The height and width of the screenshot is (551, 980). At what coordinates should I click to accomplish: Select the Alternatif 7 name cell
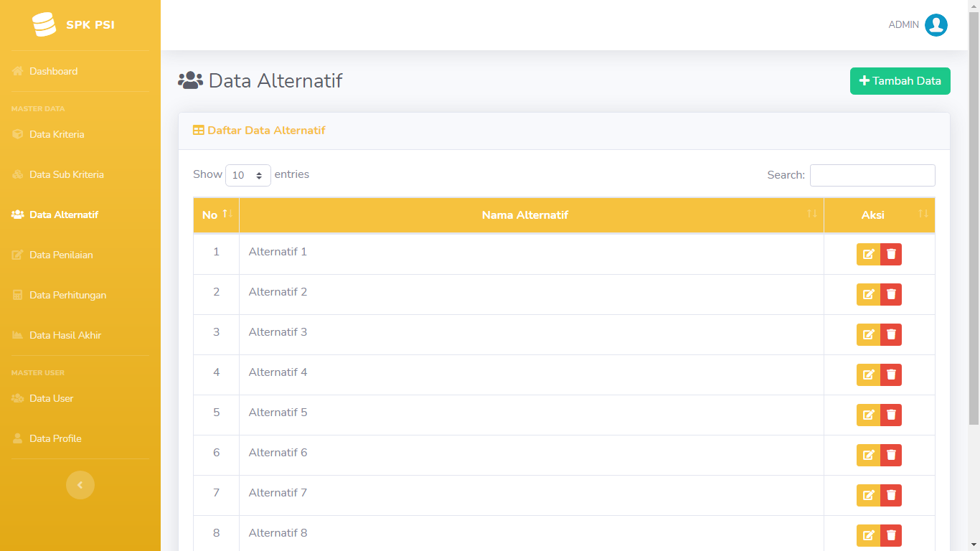point(532,495)
